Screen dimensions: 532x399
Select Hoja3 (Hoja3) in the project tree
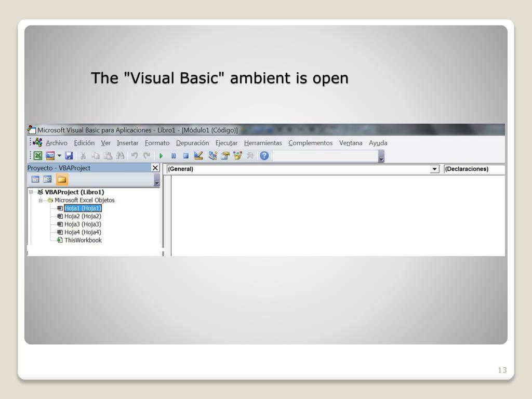coord(83,224)
